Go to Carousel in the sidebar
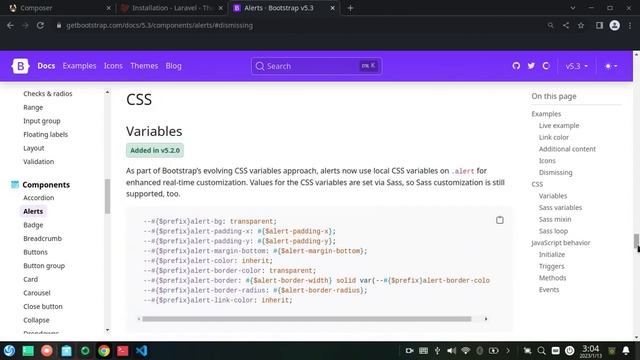640x360 pixels. pyautogui.click(x=37, y=293)
